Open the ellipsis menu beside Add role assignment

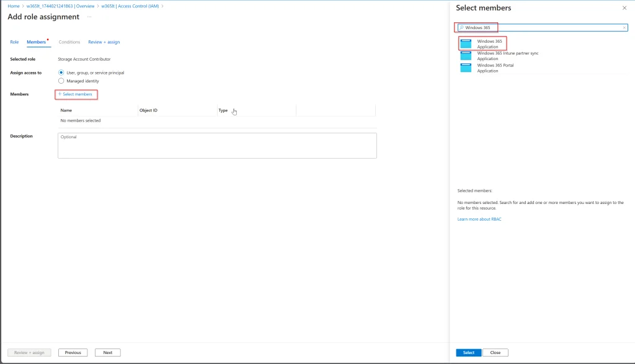89,17
